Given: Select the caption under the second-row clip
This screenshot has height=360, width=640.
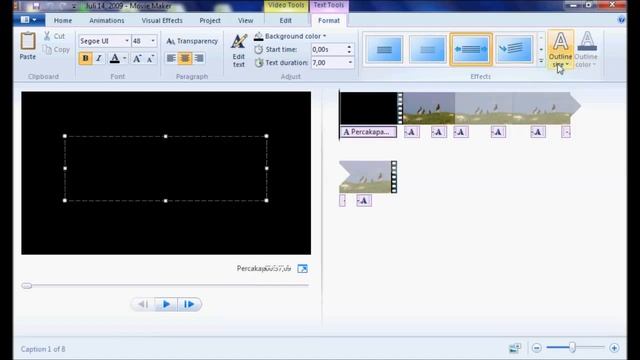Looking at the screenshot, I should coord(364,200).
